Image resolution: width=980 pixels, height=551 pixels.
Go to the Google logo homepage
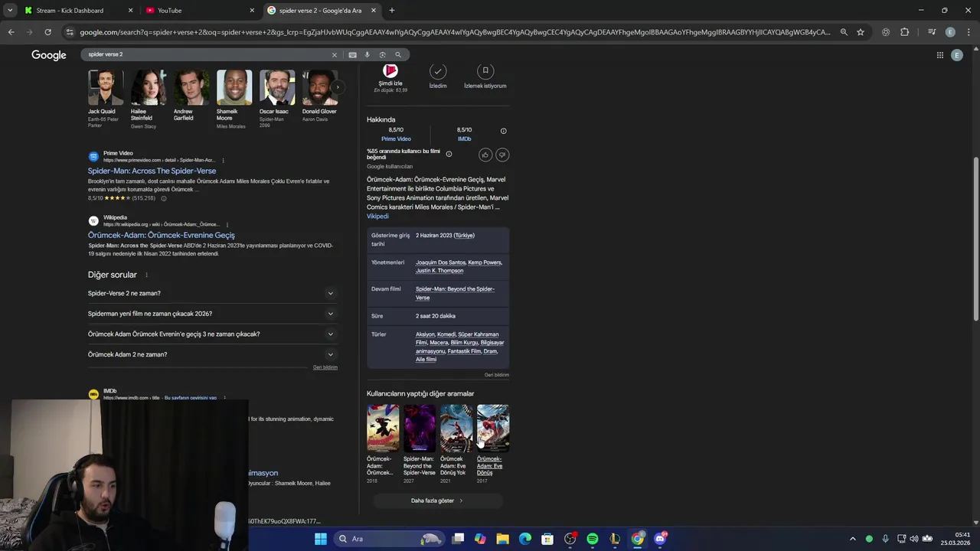tap(49, 55)
